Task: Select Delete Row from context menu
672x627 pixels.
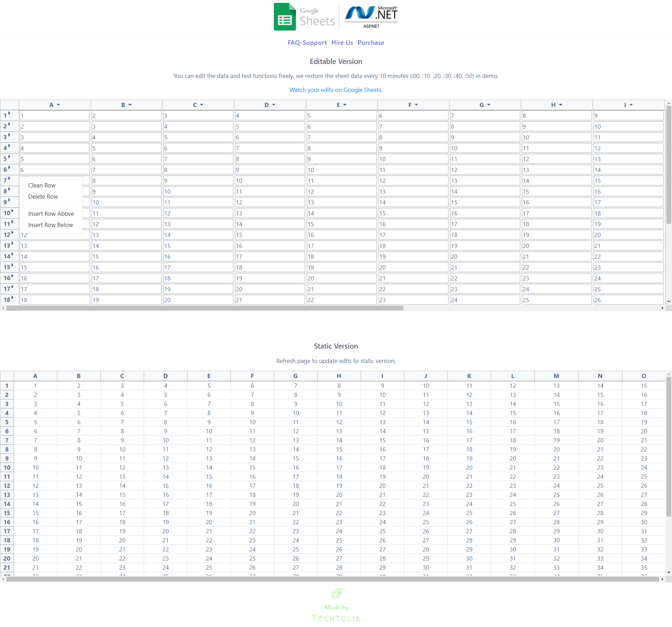Action: tap(43, 197)
